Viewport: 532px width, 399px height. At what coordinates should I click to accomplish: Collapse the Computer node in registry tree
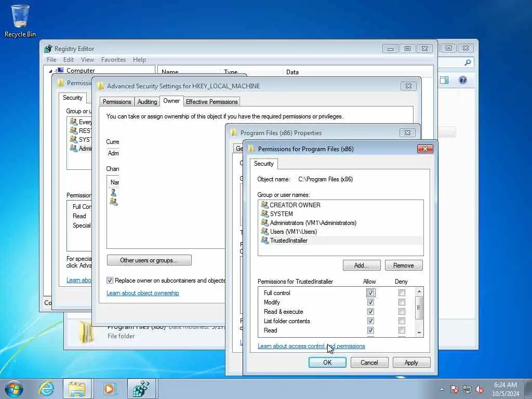pos(50,71)
